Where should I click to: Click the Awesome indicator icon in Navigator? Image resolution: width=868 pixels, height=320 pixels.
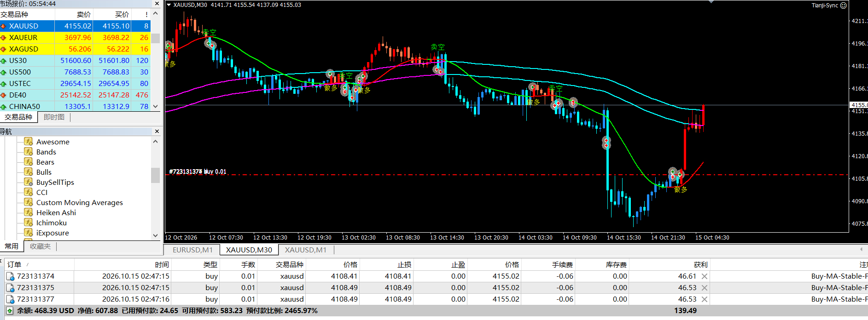[29, 142]
